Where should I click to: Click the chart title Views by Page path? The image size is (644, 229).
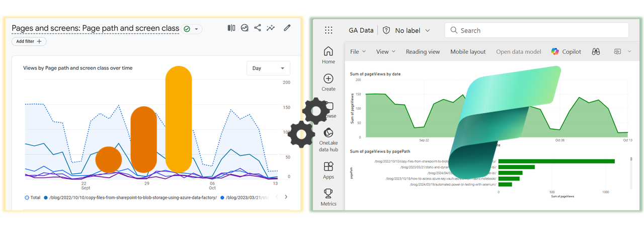(77, 67)
